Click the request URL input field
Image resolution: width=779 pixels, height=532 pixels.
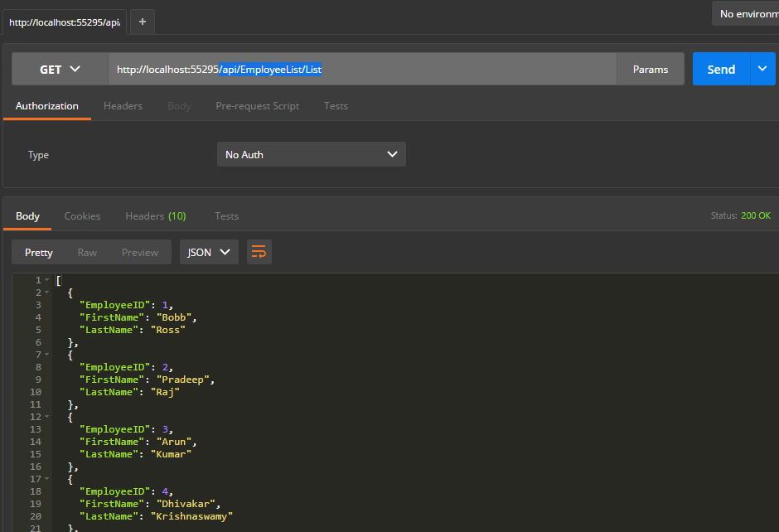464,70
